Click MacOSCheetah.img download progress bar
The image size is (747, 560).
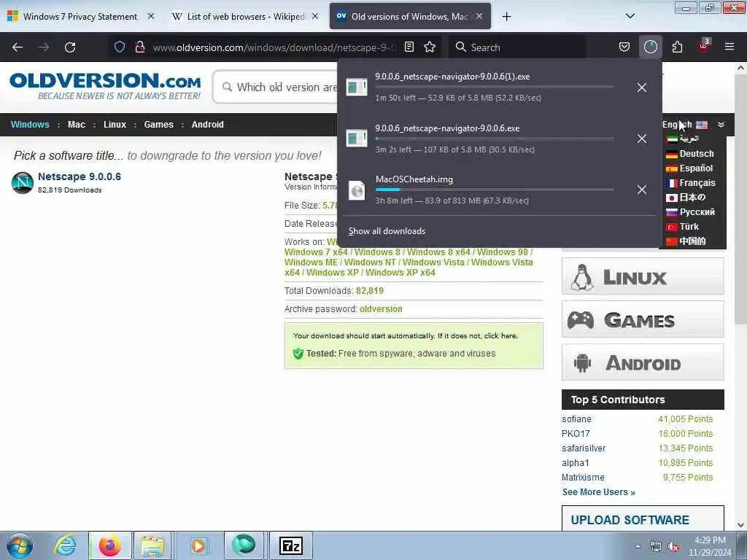[495, 190]
